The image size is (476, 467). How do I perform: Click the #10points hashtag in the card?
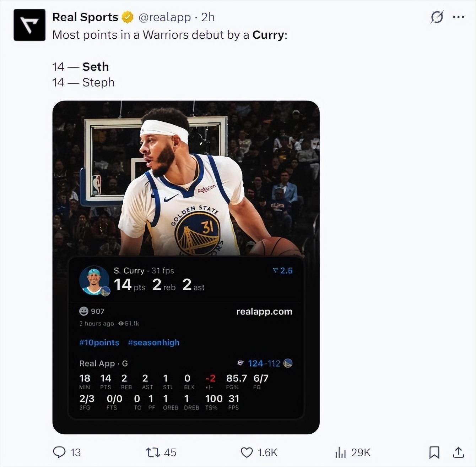click(99, 342)
